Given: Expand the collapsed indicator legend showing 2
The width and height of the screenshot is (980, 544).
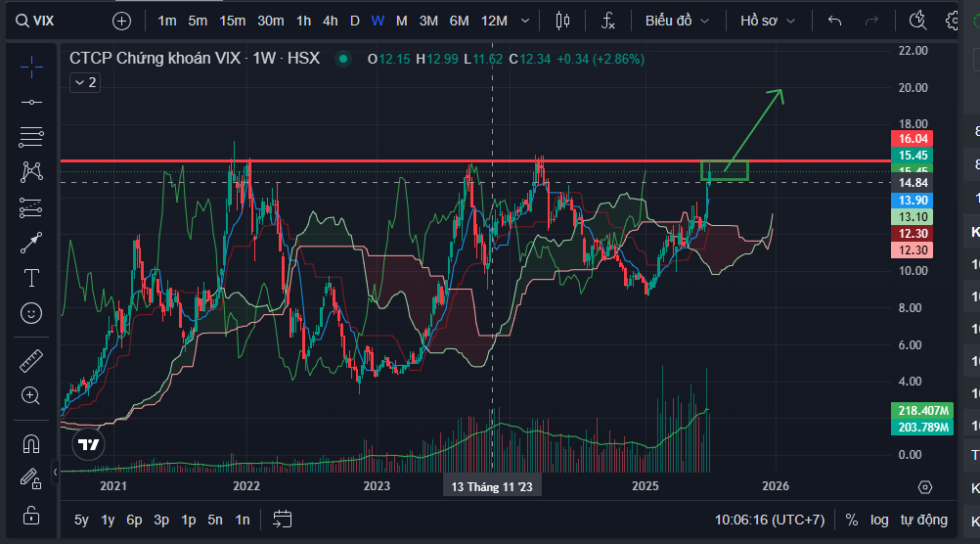Looking at the screenshot, I should pyautogui.click(x=84, y=83).
